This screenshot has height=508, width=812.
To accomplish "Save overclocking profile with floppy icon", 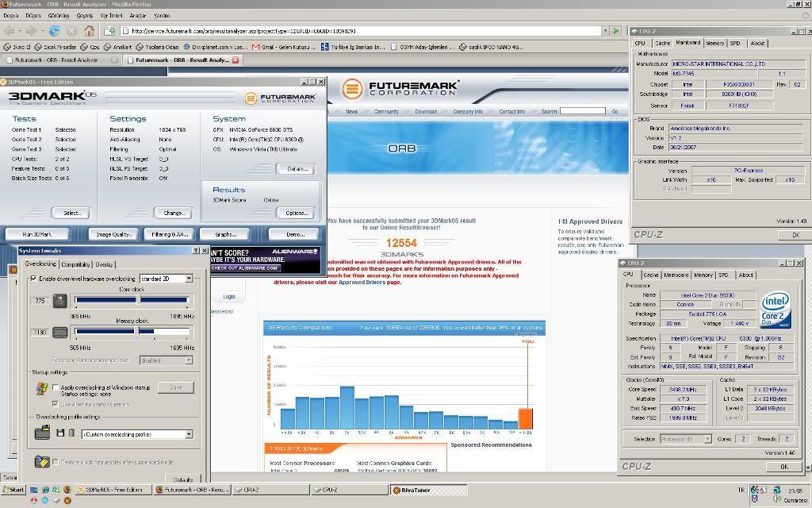I will point(60,433).
